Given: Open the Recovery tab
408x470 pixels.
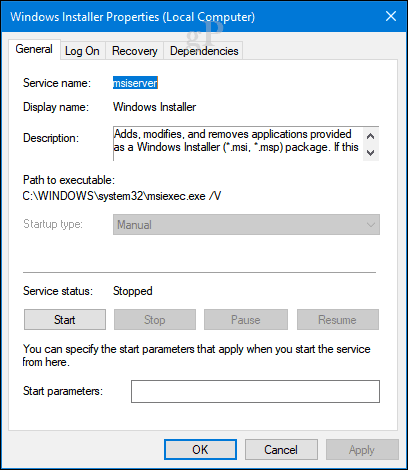Looking at the screenshot, I should click(134, 51).
